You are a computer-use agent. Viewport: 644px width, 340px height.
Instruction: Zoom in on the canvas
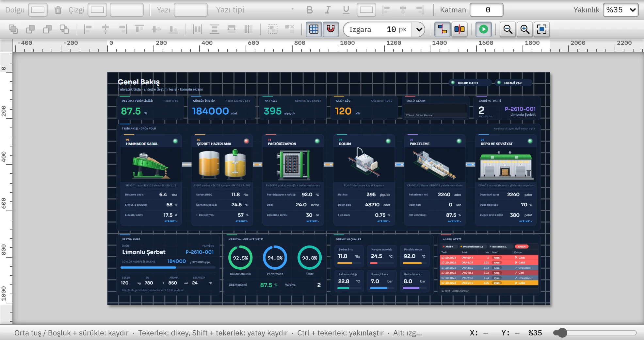[525, 29]
